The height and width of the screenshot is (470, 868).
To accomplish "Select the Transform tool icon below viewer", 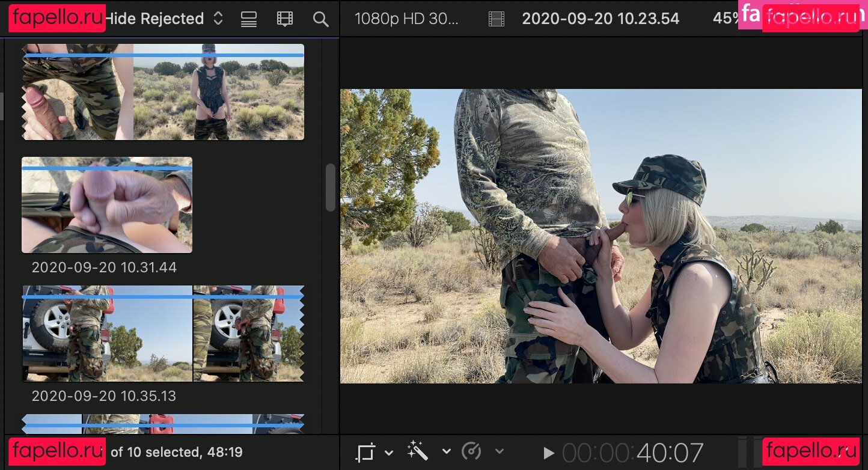I will pos(365,452).
